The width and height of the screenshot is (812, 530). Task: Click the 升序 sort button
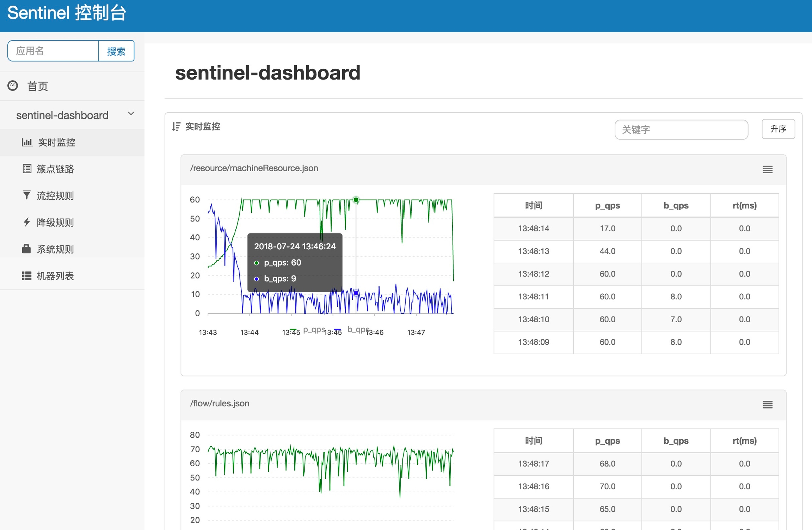click(x=778, y=129)
